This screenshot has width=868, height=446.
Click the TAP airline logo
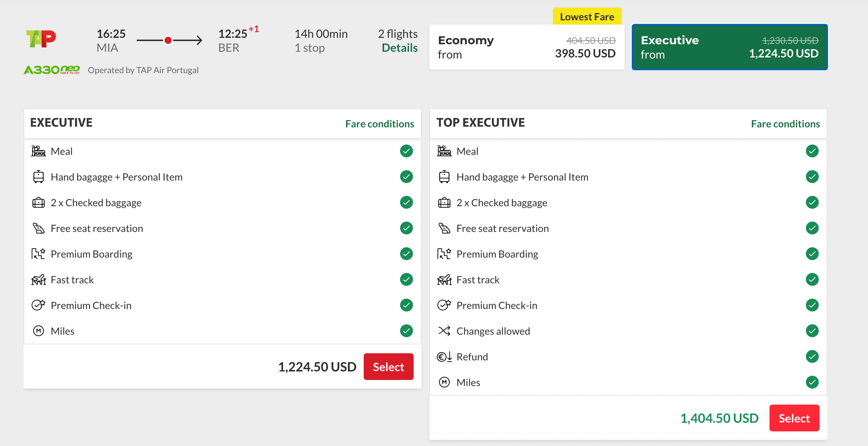(41, 39)
